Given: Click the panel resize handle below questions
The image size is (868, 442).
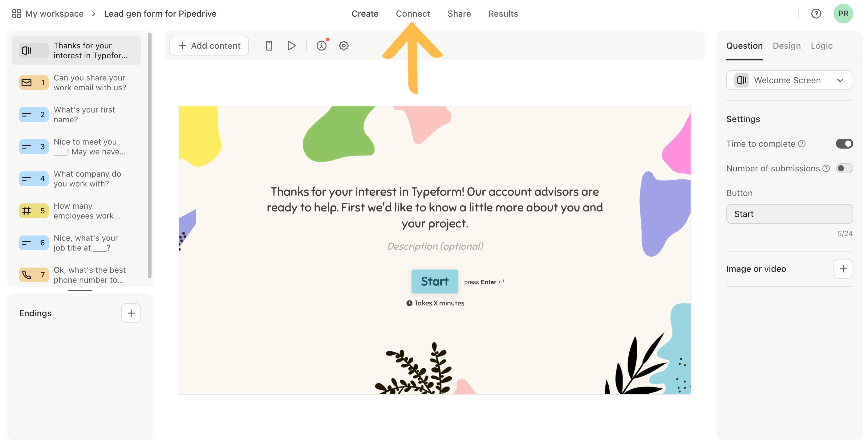Looking at the screenshot, I should (80, 290).
